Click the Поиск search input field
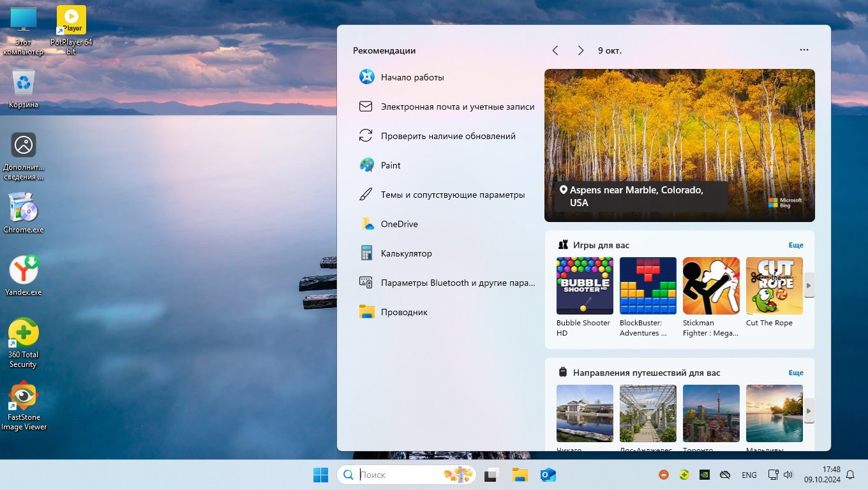This screenshot has width=868, height=490. click(399, 475)
